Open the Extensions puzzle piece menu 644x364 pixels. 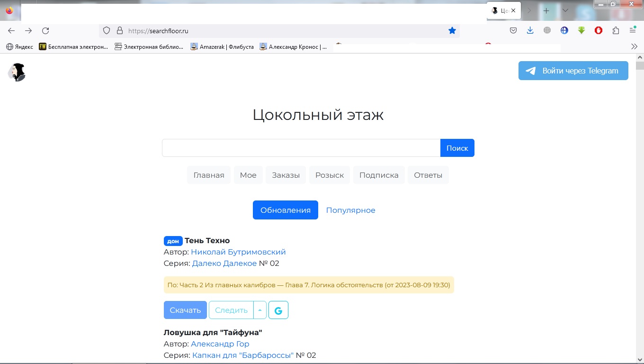[616, 31]
